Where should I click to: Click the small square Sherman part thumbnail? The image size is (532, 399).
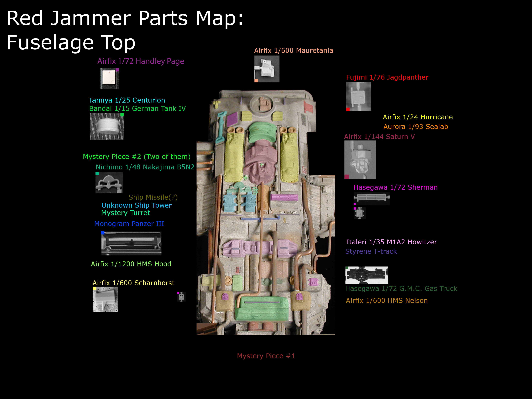[360, 213]
